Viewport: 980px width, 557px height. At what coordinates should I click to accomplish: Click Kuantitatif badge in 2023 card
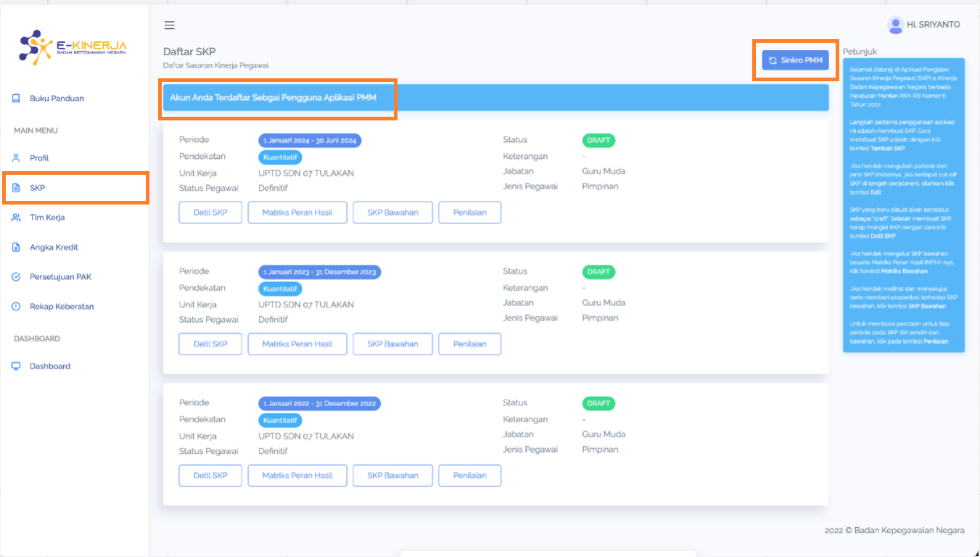tap(280, 288)
